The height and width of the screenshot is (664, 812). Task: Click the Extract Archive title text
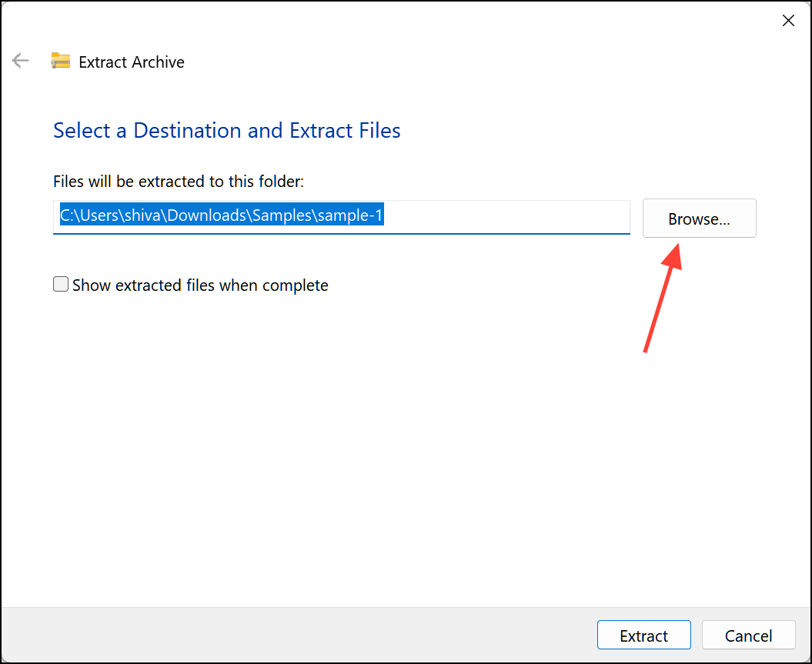pyautogui.click(x=131, y=62)
